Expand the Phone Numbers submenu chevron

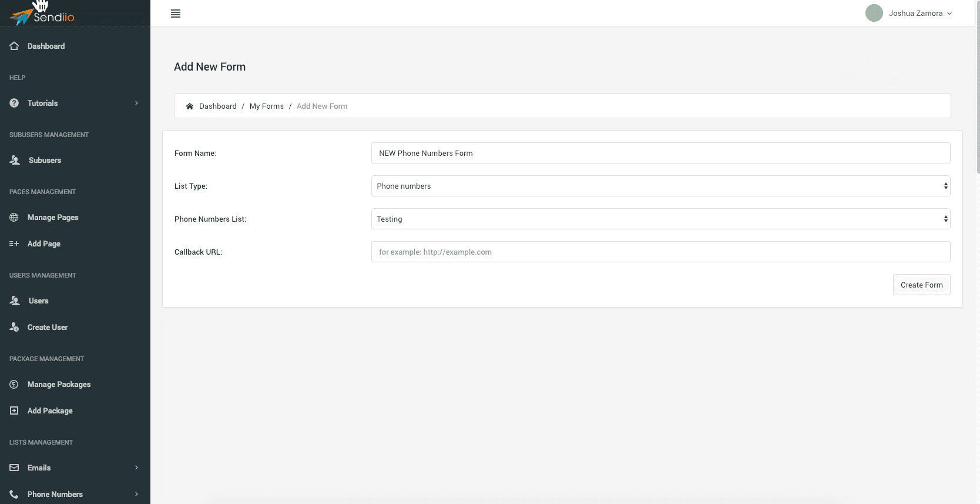tap(137, 494)
